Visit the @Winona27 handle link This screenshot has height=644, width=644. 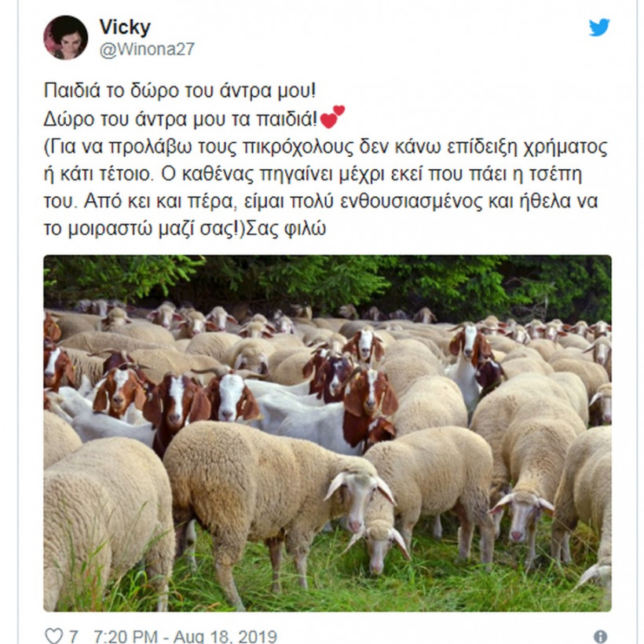(147, 49)
